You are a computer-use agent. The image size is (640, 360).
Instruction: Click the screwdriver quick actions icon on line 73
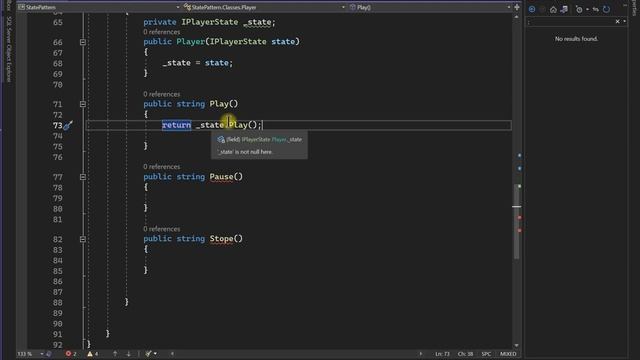[68, 125]
